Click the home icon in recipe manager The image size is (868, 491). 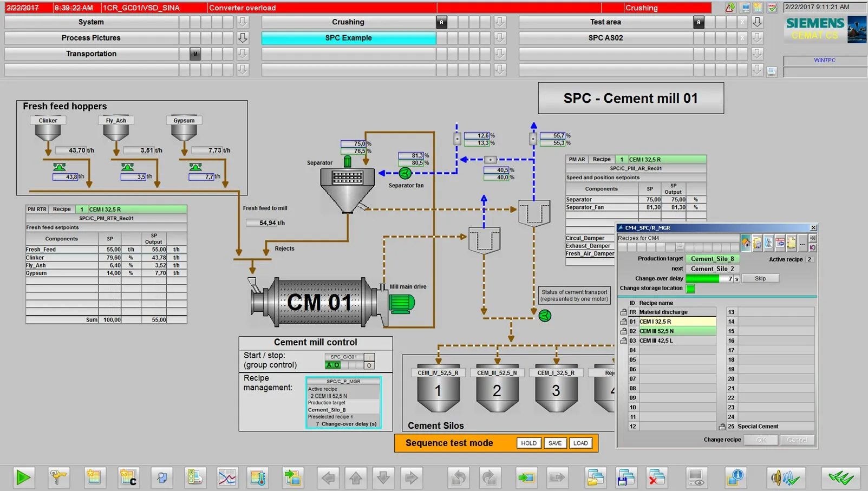tap(746, 243)
